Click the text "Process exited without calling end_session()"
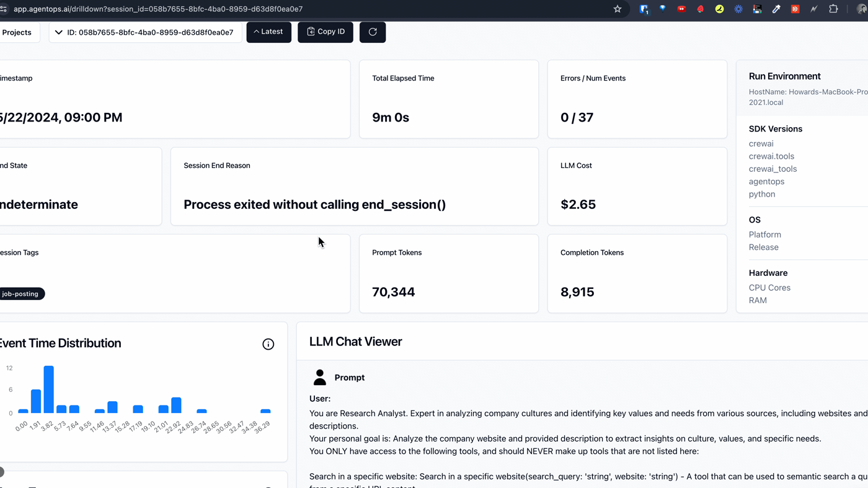Viewport: 868px width, 488px height. (x=314, y=205)
